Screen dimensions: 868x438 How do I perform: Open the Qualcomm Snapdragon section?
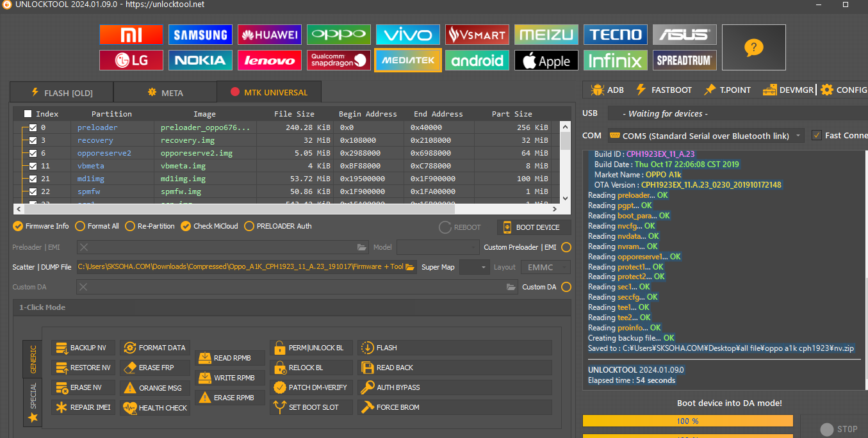(339, 60)
